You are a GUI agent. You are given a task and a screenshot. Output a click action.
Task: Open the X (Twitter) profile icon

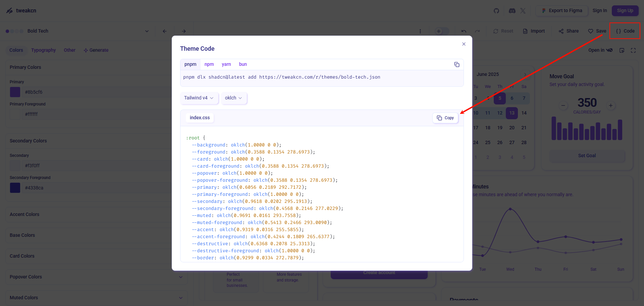(x=523, y=11)
